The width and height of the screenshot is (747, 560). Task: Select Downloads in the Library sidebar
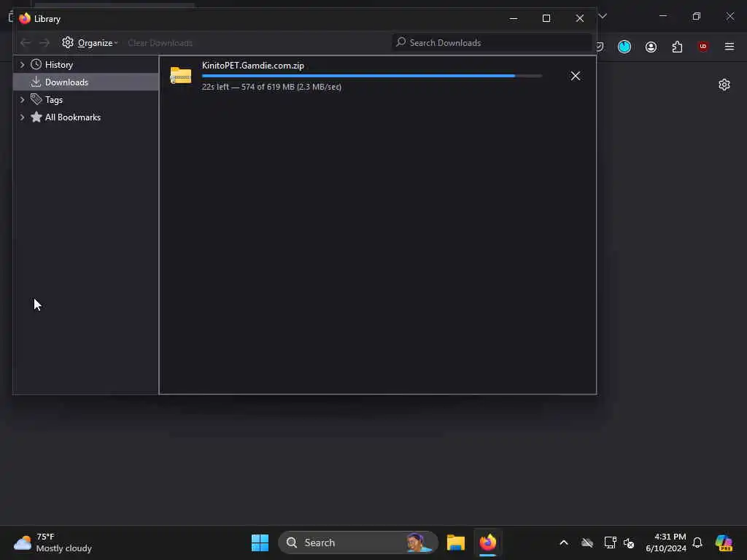click(x=86, y=82)
